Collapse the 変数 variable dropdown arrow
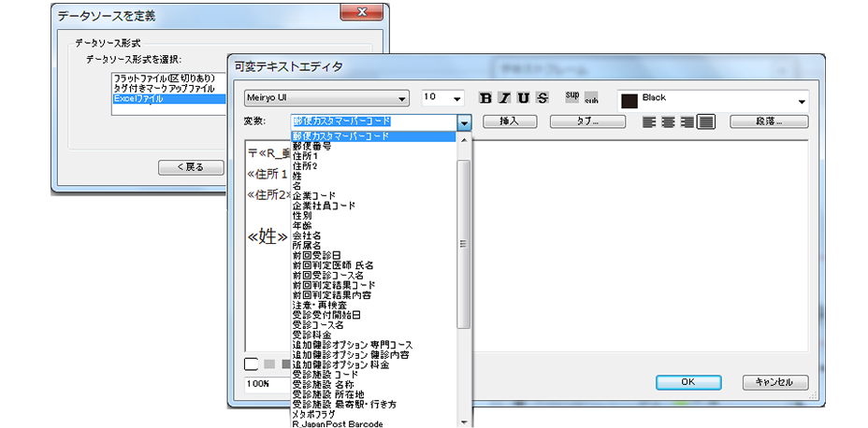Image resolution: width=868 pixels, height=428 pixels. (464, 122)
